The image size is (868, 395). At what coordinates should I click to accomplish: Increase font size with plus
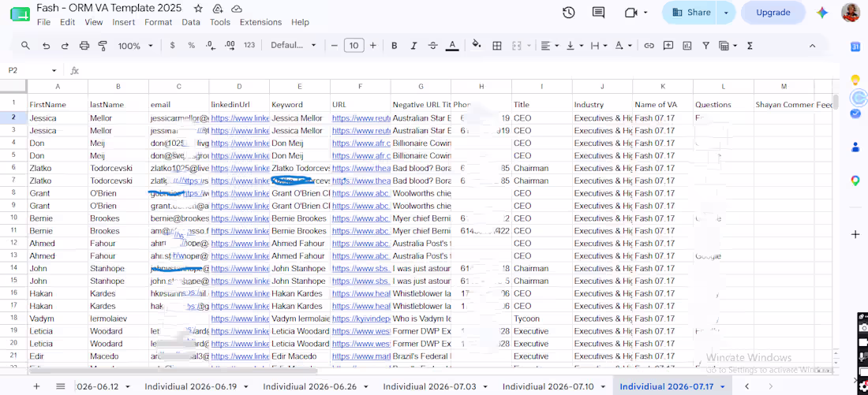pos(372,46)
